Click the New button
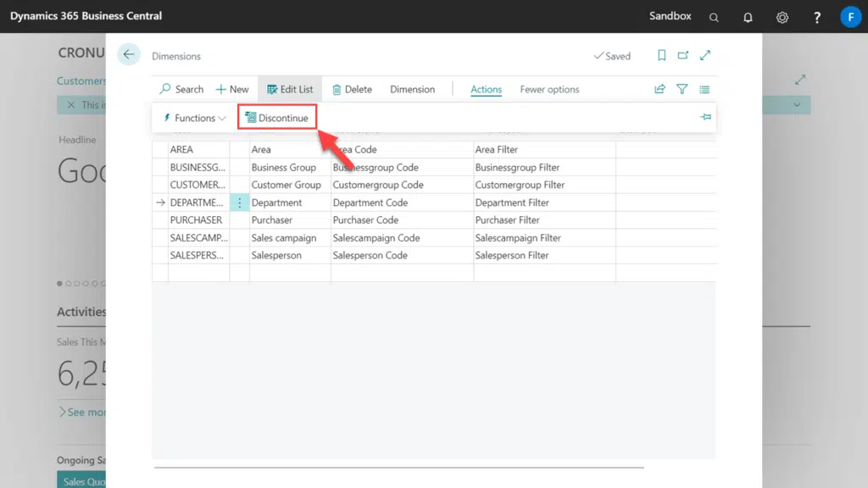The height and width of the screenshot is (488, 868). (x=232, y=89)
